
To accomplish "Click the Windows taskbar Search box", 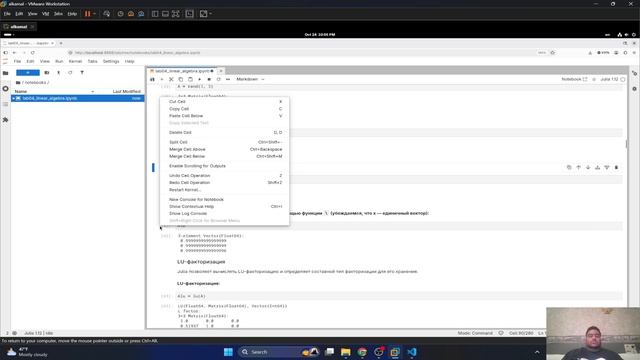I will [268, 352].
